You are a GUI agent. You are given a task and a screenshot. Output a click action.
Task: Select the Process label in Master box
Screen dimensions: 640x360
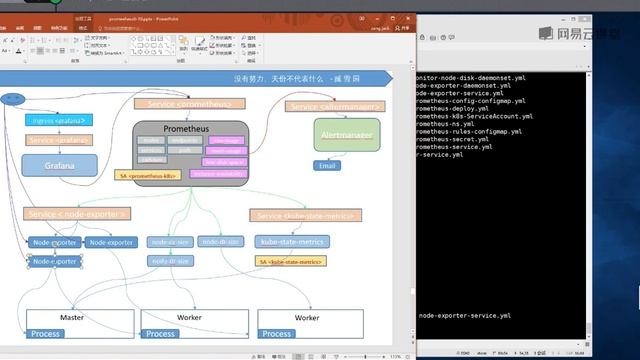[x=45, y=334]
